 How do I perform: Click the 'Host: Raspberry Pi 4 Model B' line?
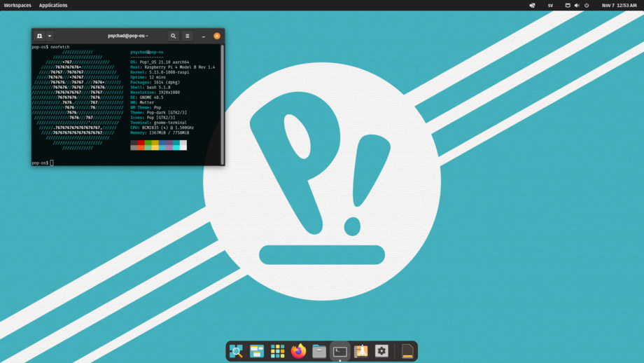[172, 67]
